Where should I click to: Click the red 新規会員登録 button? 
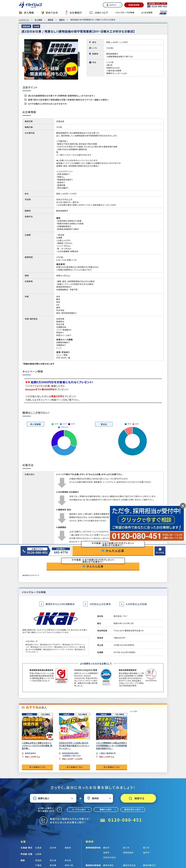(x=134, y=5)
